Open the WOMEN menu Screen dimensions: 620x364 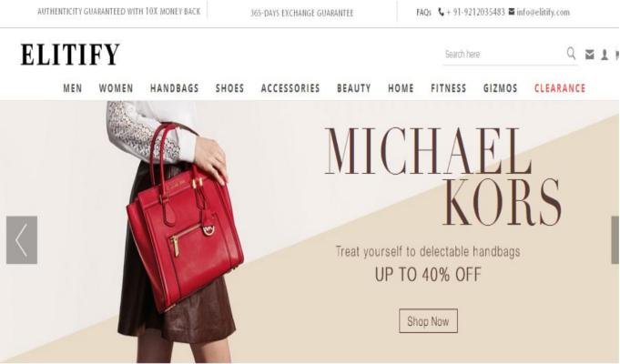coord(116,88)
